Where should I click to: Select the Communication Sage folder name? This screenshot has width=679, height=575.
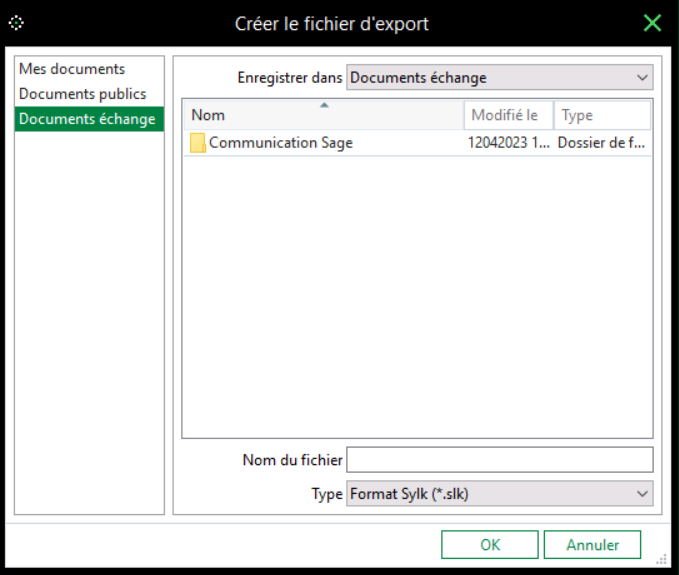tap(280, 143)
